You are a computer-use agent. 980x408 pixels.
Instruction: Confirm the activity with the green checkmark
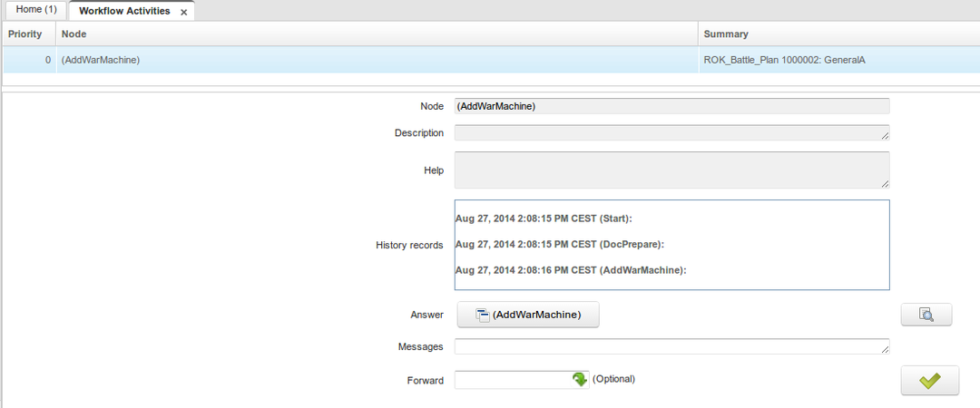click(x=929, y=381)
